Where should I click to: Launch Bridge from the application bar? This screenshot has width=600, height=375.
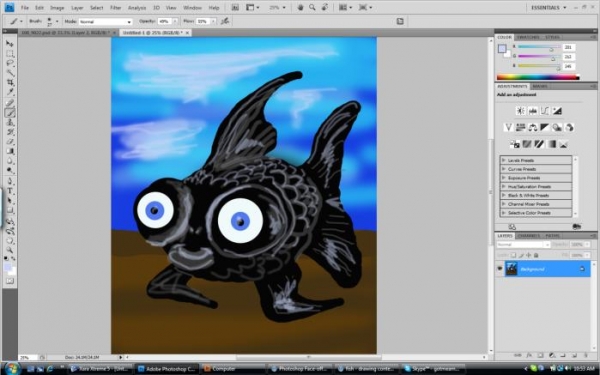235,7
